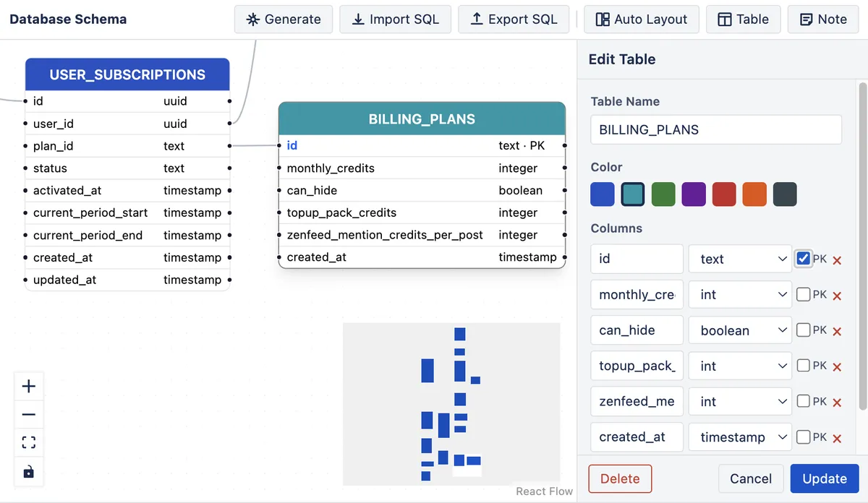Open the int type dropdown for topup_pack

740,366
